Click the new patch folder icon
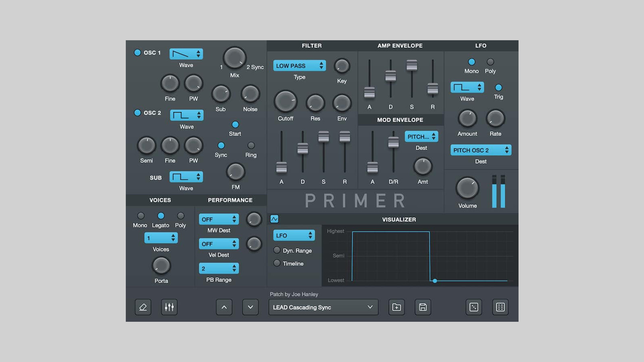The height and width of the screenshot is (362, 644). tap(396, 307)
